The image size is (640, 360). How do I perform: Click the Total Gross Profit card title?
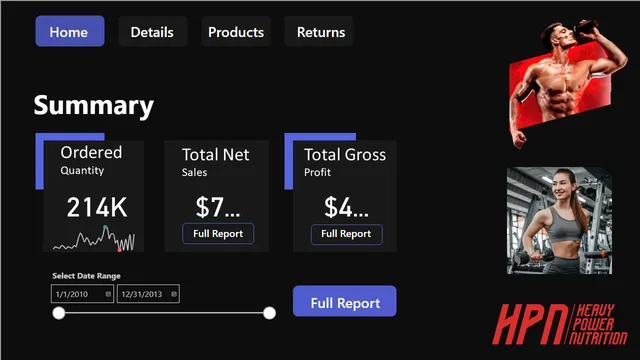coord(345,162)
